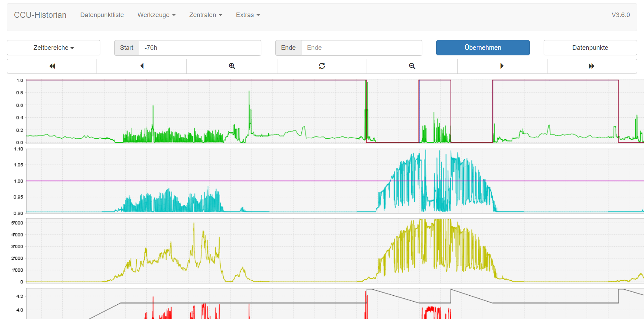Expand the Werkzeuge menu

[156, 15]
